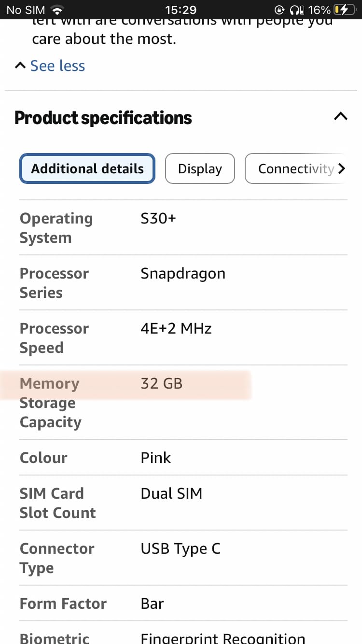Tap the Dual SIM value
Image resolution: width=362 pixels, height=644 pixels.
point(171,493)
